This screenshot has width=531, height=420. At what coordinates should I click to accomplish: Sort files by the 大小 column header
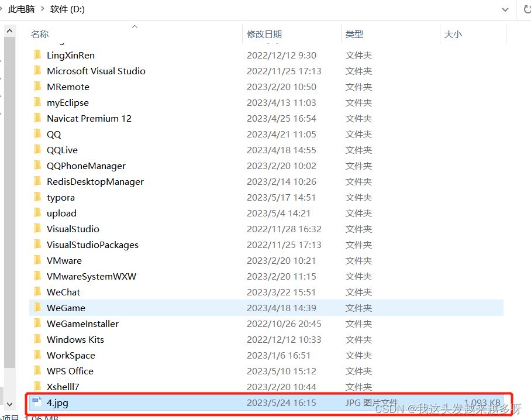click(x=453, y=34)
